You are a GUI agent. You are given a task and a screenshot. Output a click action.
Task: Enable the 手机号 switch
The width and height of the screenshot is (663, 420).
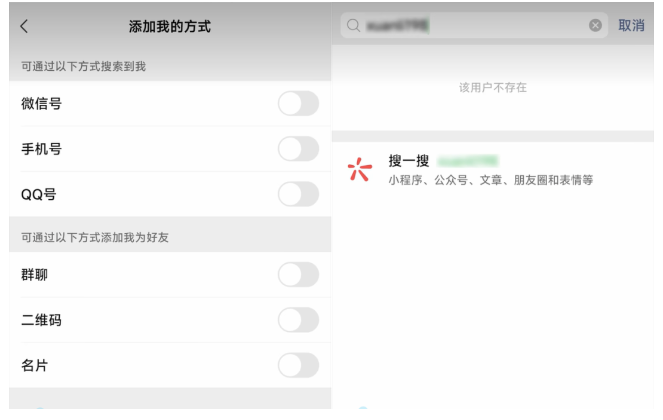[x=298, y=149]
